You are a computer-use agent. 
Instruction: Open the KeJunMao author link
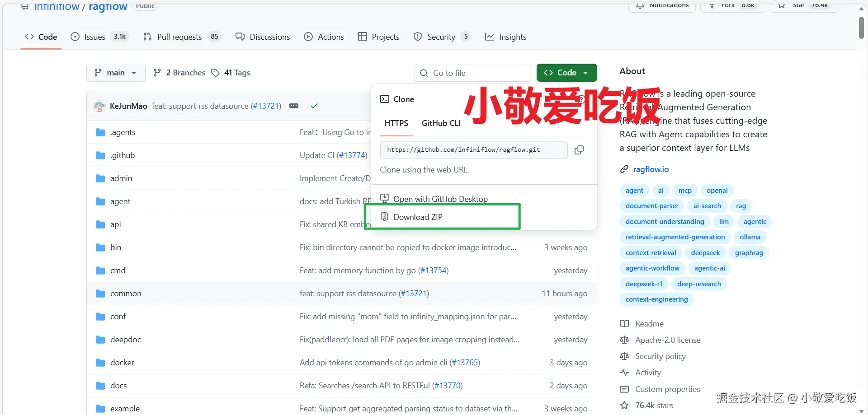[x=128, y=106]
